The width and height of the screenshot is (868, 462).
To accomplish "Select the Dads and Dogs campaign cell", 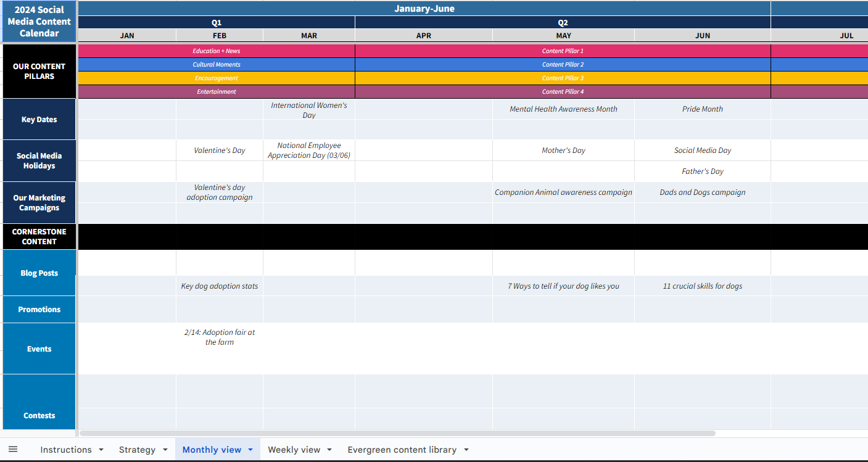I will point(702,192).
